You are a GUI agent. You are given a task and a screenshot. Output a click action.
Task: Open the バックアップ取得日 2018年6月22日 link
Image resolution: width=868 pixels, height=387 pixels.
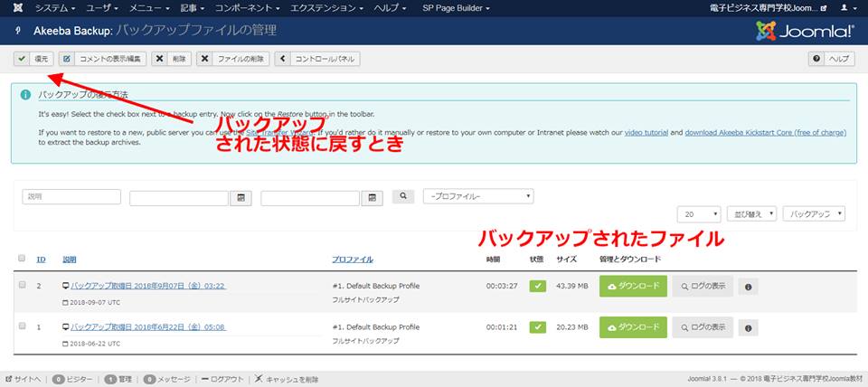tap(147, 326)
